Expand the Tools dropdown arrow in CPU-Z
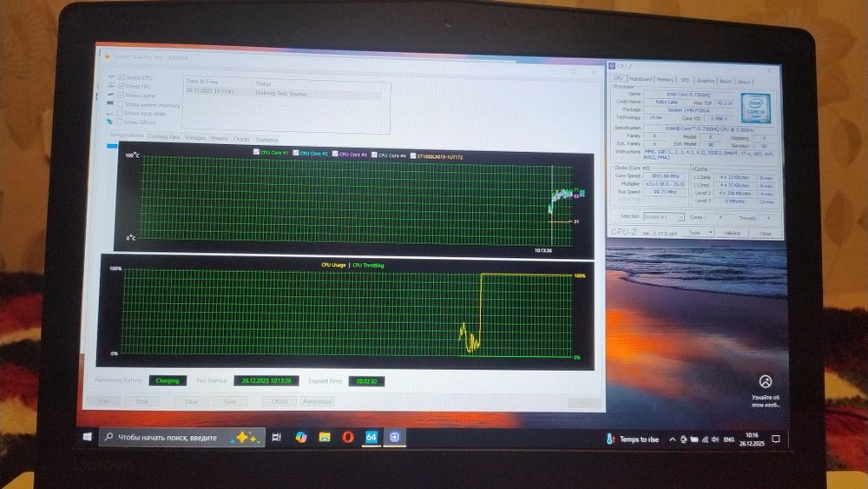The image size is (868, 489). pos(710,233)
